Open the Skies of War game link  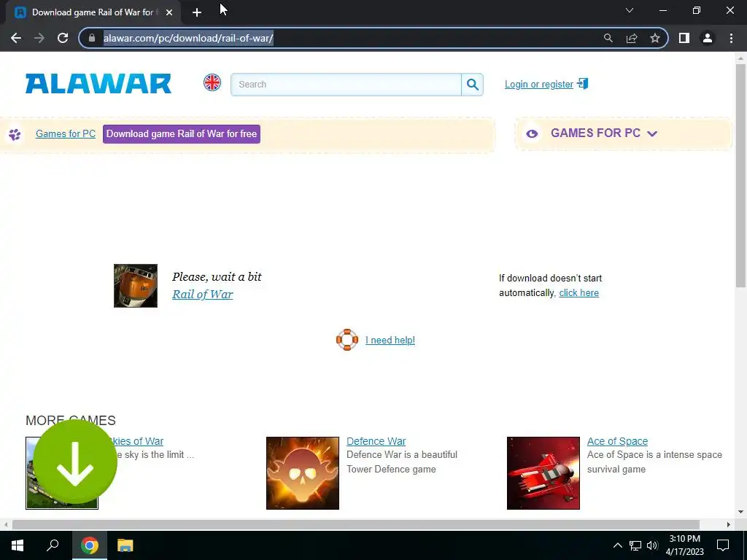(137, 441)
